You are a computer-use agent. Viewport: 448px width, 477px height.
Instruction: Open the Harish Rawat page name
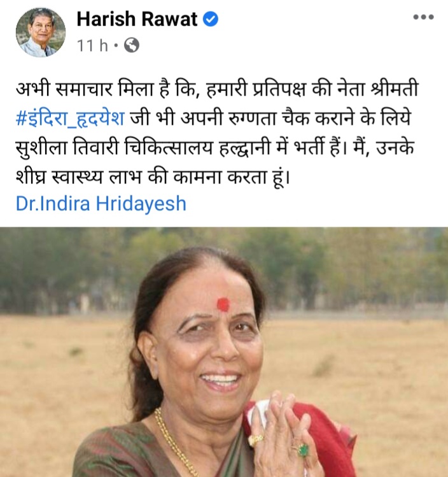coord(137,19)
